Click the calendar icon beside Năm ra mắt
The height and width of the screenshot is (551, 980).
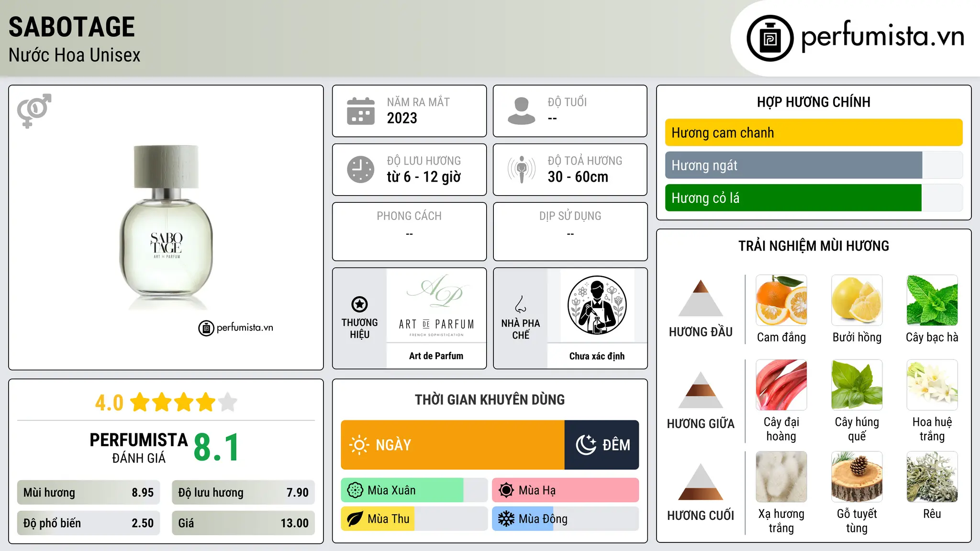[x=361, y=111]
